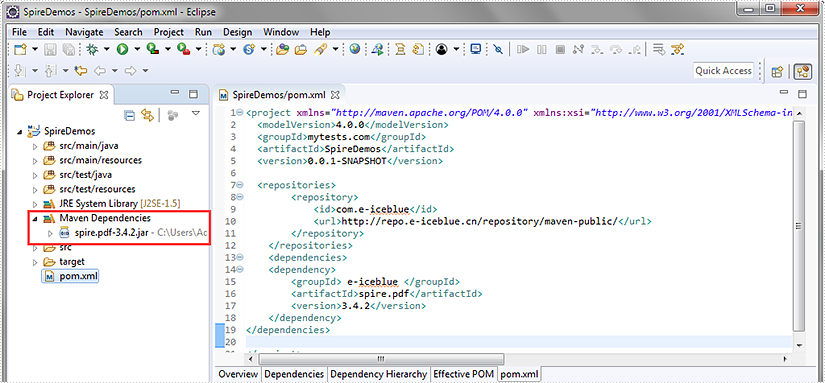Click the Step Over icon
The image size is (825, 383).
tap(616, 49)
